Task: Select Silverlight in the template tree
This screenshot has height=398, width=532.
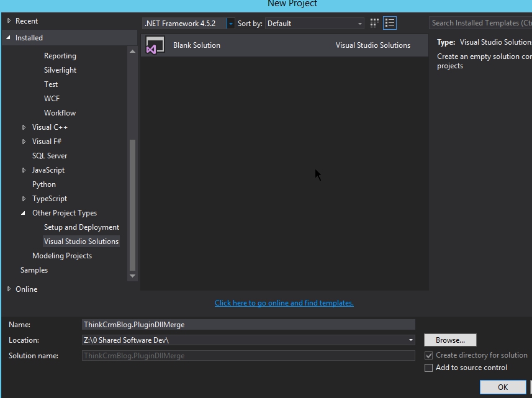Action: click(x=60, y=70)
